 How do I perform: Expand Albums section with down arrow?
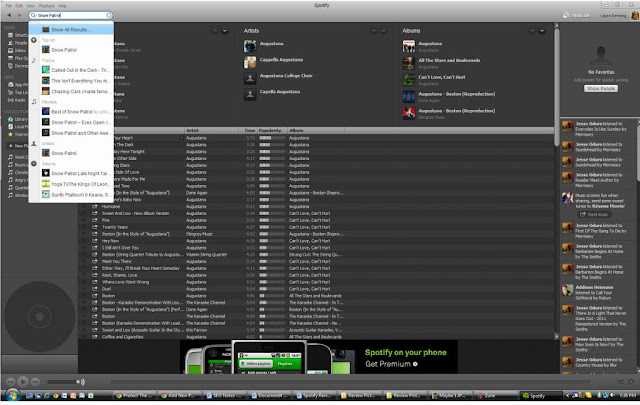pyautogui.click(x=542, y=31)
